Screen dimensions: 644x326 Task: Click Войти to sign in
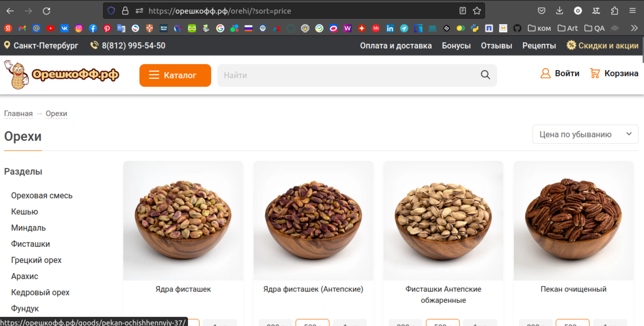pyautogui.click(x=560, y=73)
